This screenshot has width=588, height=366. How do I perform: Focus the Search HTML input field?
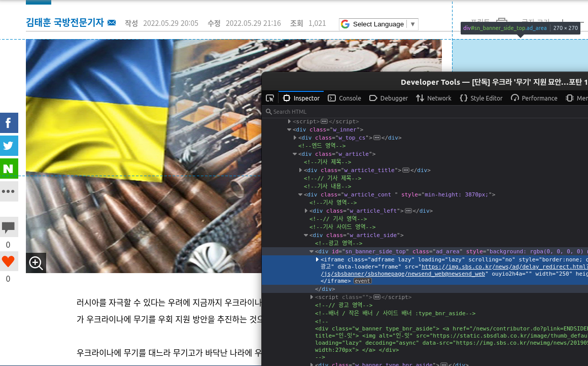point(428,112)
